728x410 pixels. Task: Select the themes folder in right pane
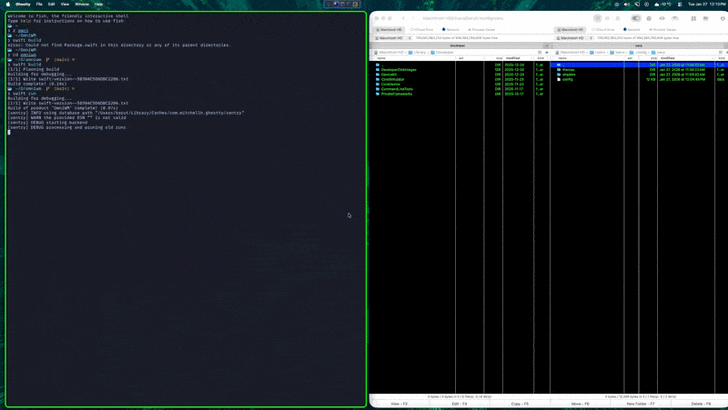pyautogui.click(x=568, y=70)
